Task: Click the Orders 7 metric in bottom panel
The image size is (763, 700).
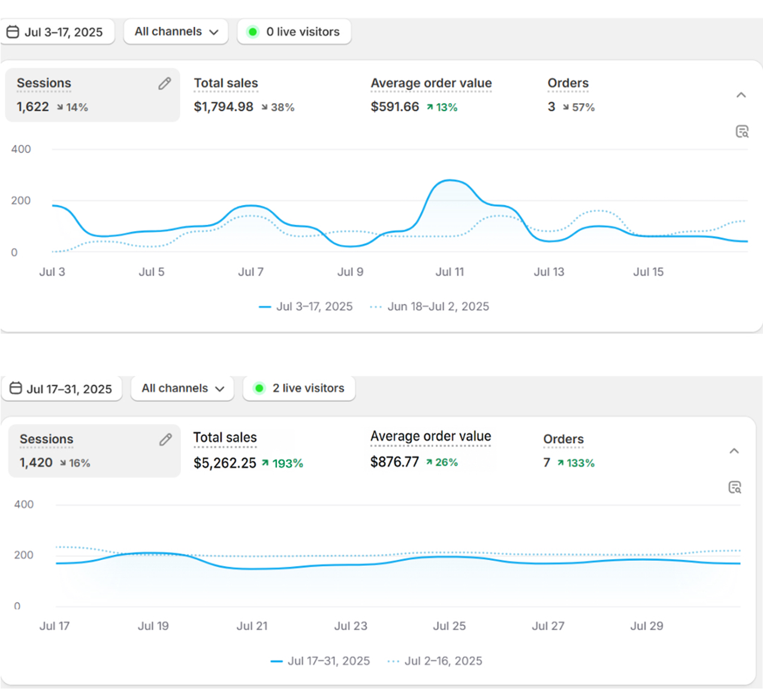Action: click(x=568, y=451)
